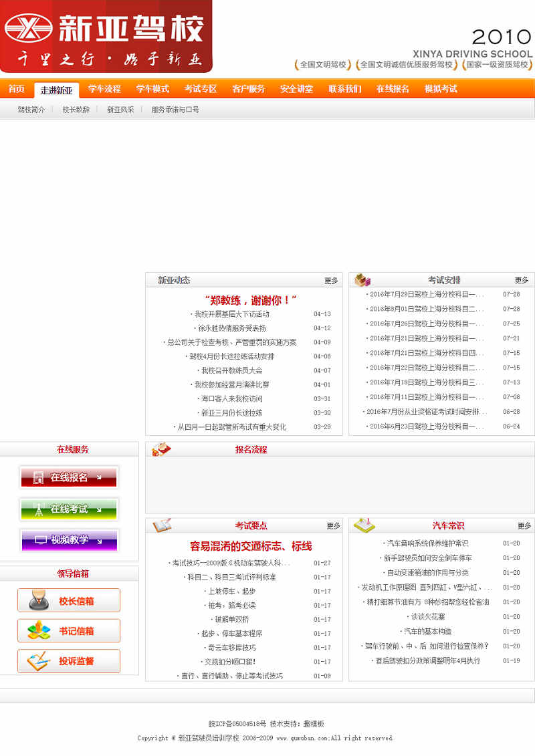The image size is (535, 756).
Task: Open news item 我校开展基层大下访活动
Action: coord(231,314)
